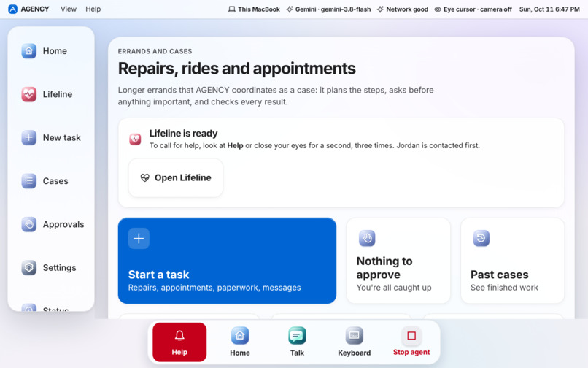Open Cases from the sidebar label
This screenshot has height=368, width=588.
click(x=55, y=181)
